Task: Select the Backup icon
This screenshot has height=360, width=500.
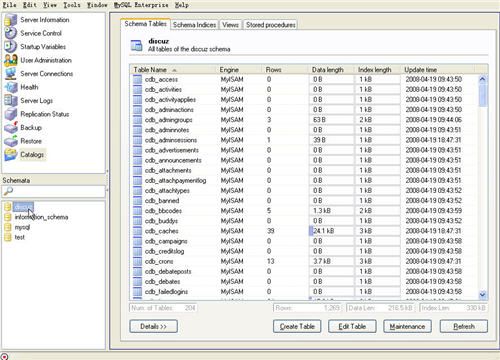Action: click(11, 127)
